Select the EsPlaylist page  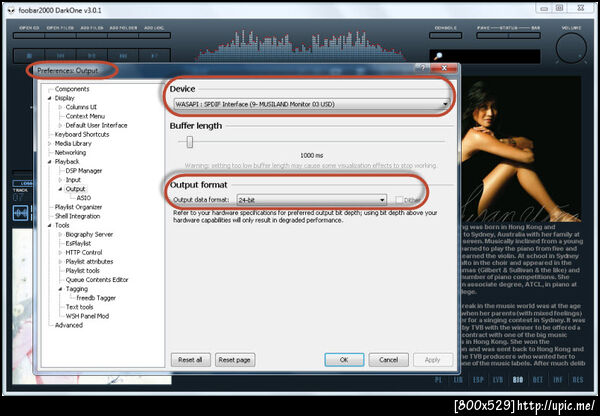pyautogui.click(x=78, y=243)
